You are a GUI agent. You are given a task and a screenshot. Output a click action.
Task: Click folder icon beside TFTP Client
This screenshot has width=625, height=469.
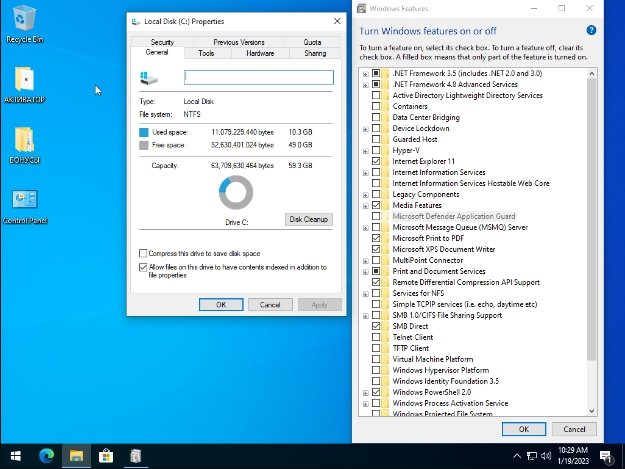point(385,348)
